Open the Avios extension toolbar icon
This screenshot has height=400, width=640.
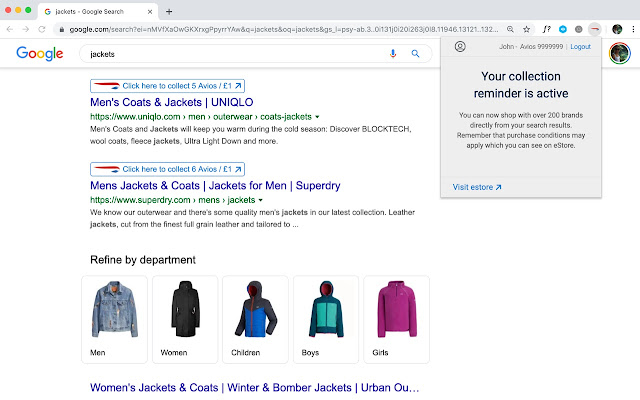[x=595, y=30]
